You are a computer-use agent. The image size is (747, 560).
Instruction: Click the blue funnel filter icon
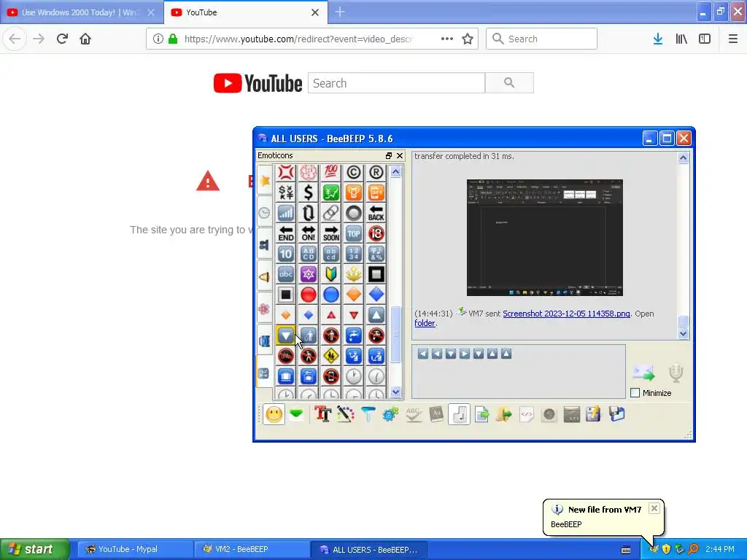pyautogui.click(x=368, y=414)
